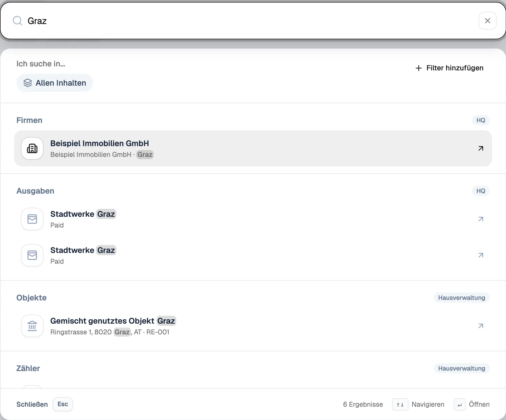506x420 pixels.
Task: Open the "Beispiel Immobilien GmbH" company result
Action: [x=253, y=148]
